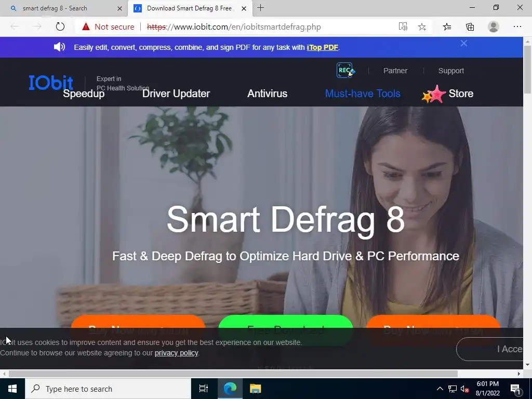
Task: Open File Explorer from the taskbar
Action: 255,389
